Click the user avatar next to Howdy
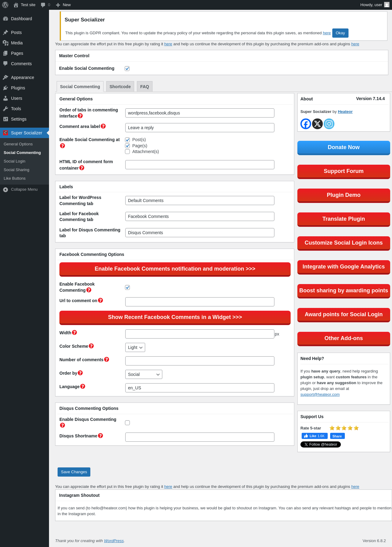392x547 pixels. pos(387,5)
